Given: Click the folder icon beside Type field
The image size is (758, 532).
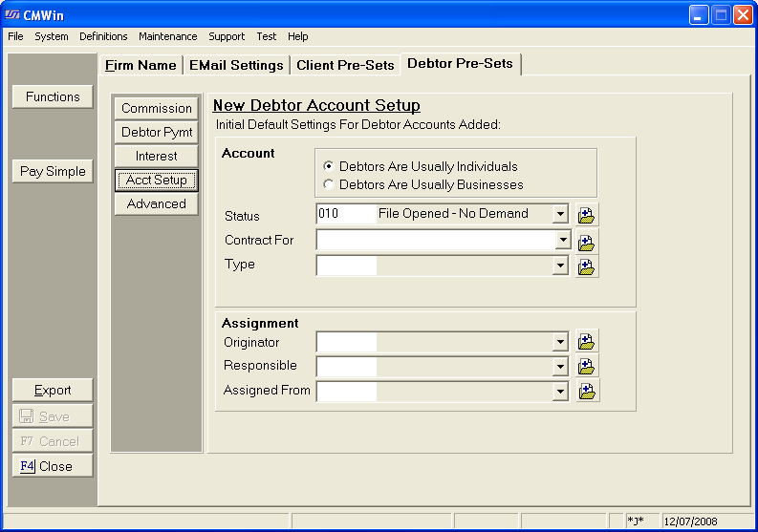Looking at the screenshot, I should click(x=587, y=266).
